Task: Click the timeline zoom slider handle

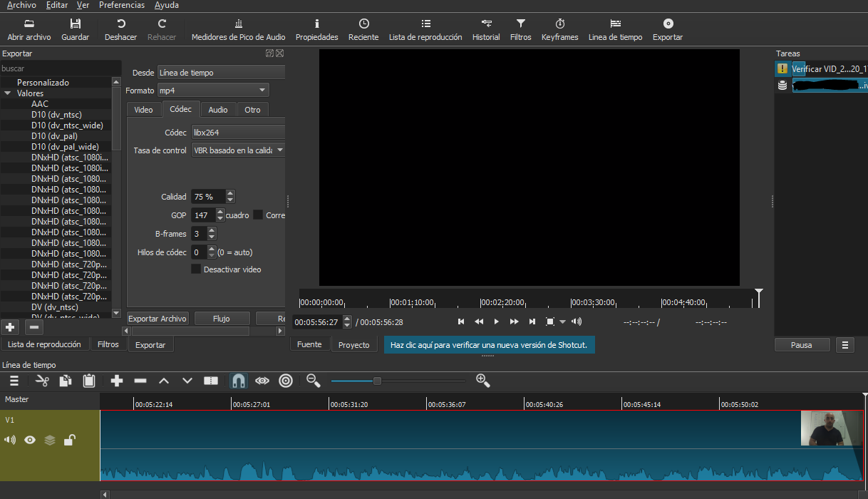Action: pyautogui.click(x=377, y=381)
